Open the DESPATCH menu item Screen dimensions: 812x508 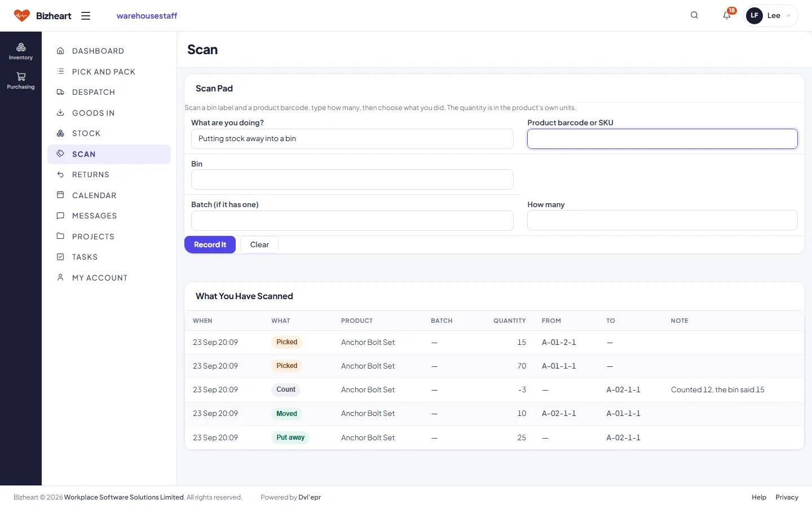pos(109,92)
